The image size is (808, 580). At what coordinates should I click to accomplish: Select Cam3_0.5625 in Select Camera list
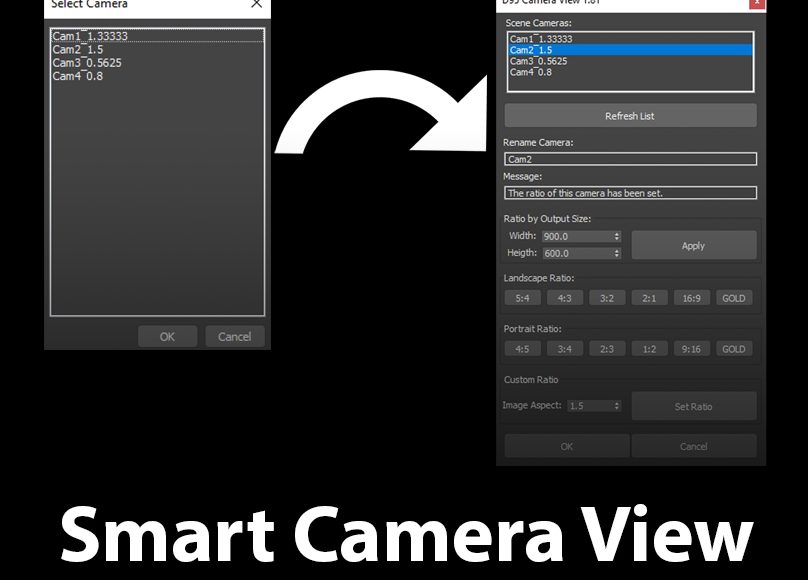pyautogui.click(x=86, y=63)
